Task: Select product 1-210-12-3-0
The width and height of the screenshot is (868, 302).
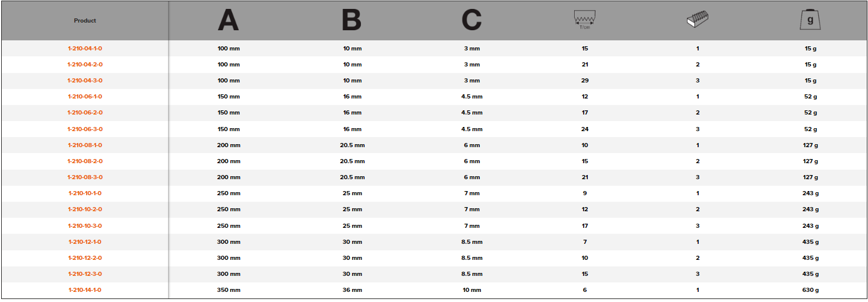Action: click(85, 274)
